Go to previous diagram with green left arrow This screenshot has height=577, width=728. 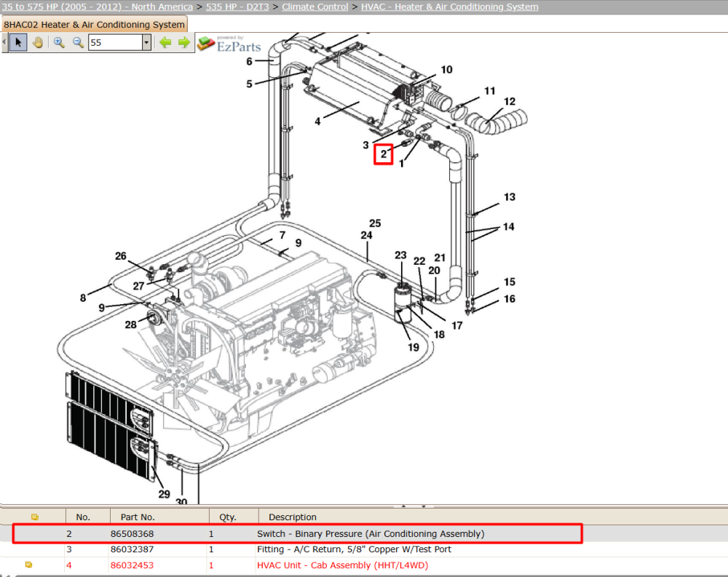click(165, 43)
